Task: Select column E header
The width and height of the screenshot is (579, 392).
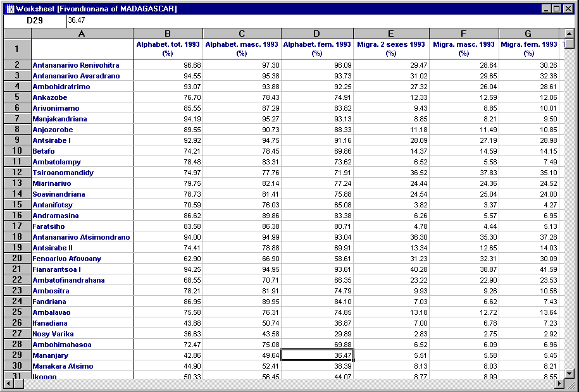Action: [x=391, y=34]
